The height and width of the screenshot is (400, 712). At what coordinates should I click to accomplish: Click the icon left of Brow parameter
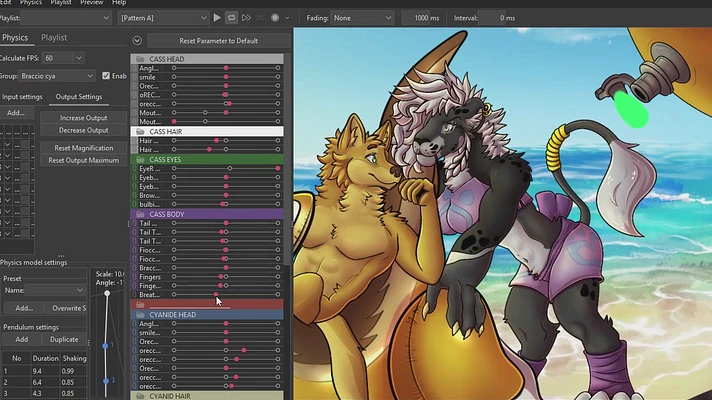point(134,195)
